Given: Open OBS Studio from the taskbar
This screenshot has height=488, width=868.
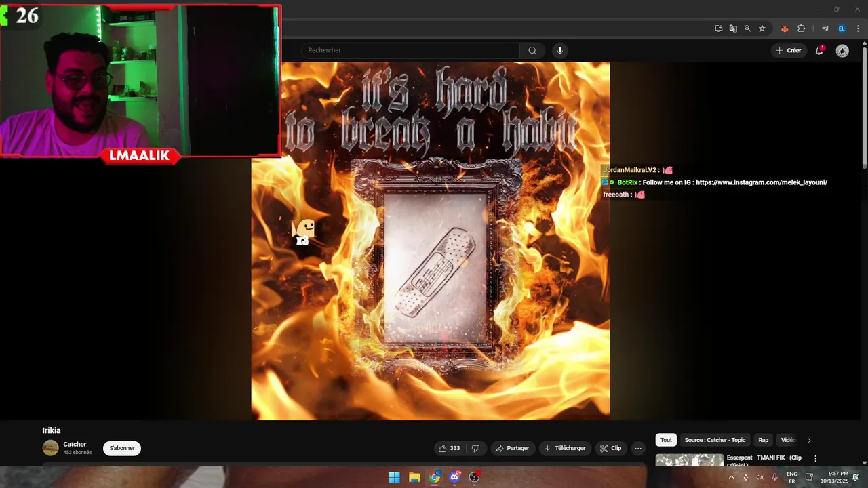Looking at the screenshot, I should 475,477.
